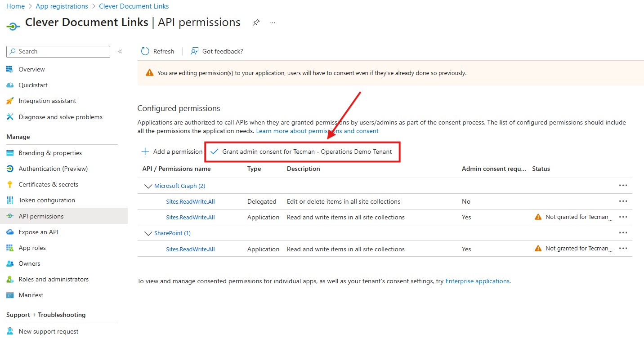
Task: Sort by API / Permissions name column header
Action: 176,169
